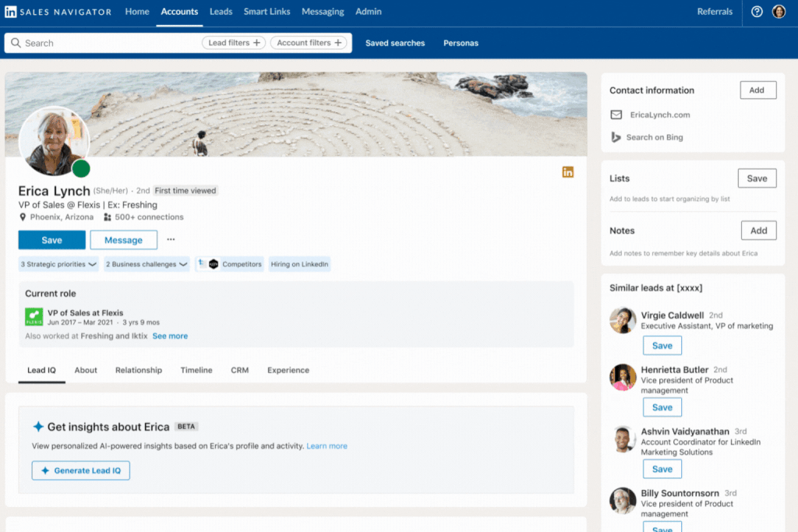Click the Competitors company logo icon
Image resolution: width=798 pixels, height=532 pixels.
click(214, 264)
